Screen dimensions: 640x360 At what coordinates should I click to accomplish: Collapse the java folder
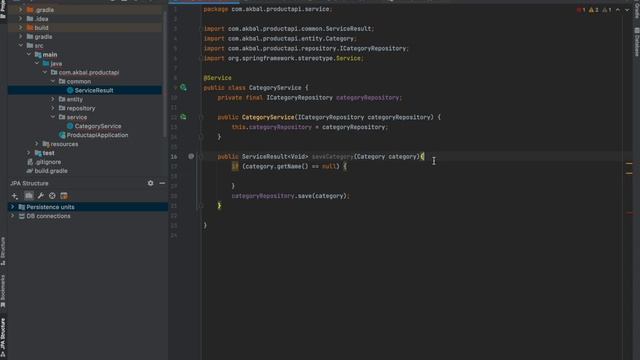[37, 63]
